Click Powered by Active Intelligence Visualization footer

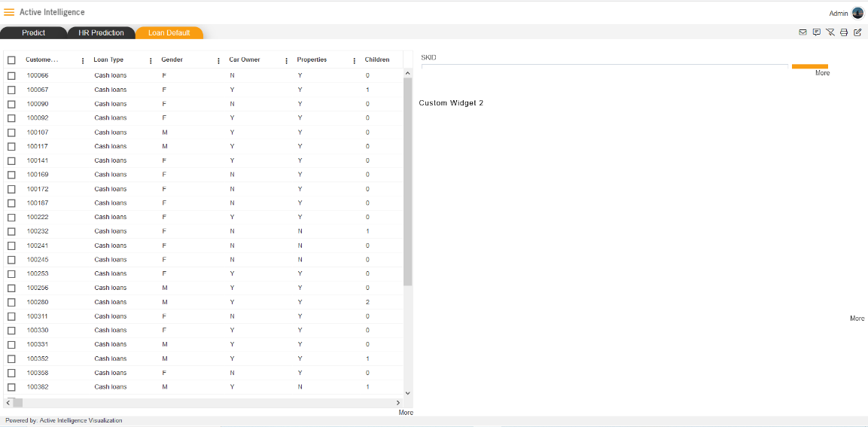pyautogui.click(x=64, y=421)
